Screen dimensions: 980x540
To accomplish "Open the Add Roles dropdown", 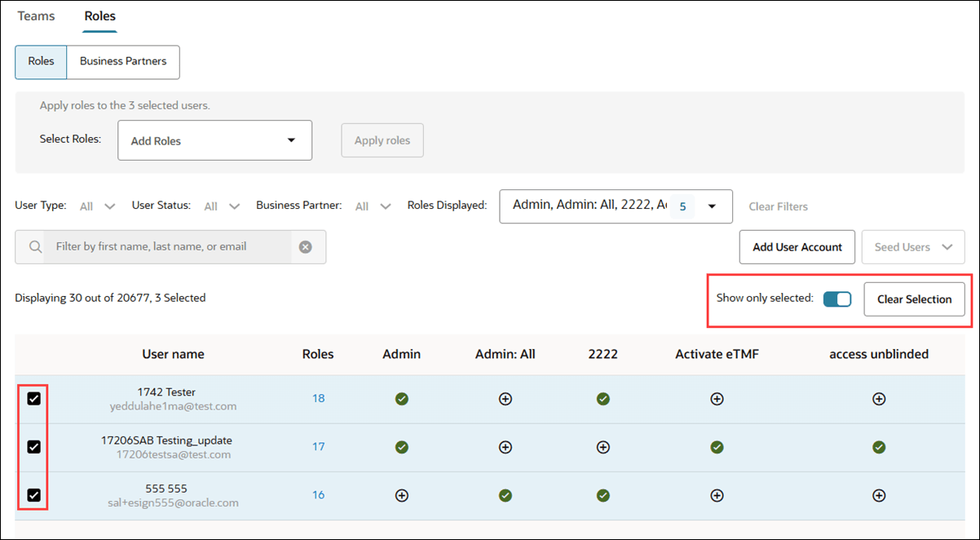I will tap(214, 139).
